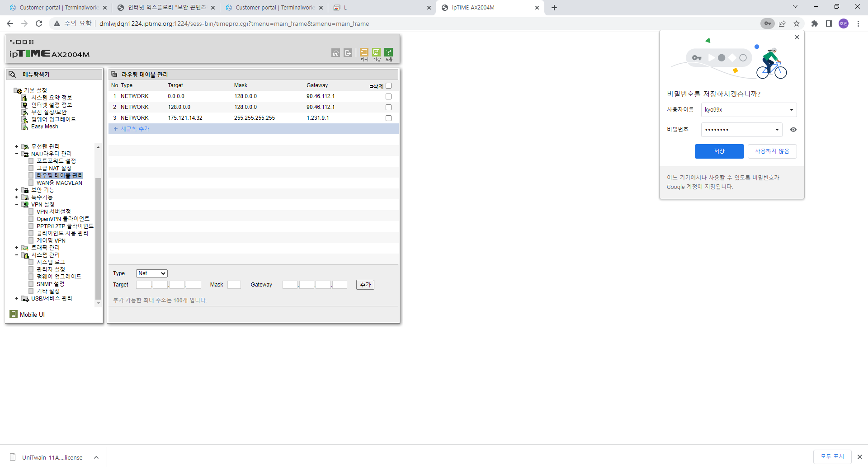This screenshot has height=470, width=868.
Task: Switch to the 인터넷 익스플로러 browser tab
Action: point(165,8)
